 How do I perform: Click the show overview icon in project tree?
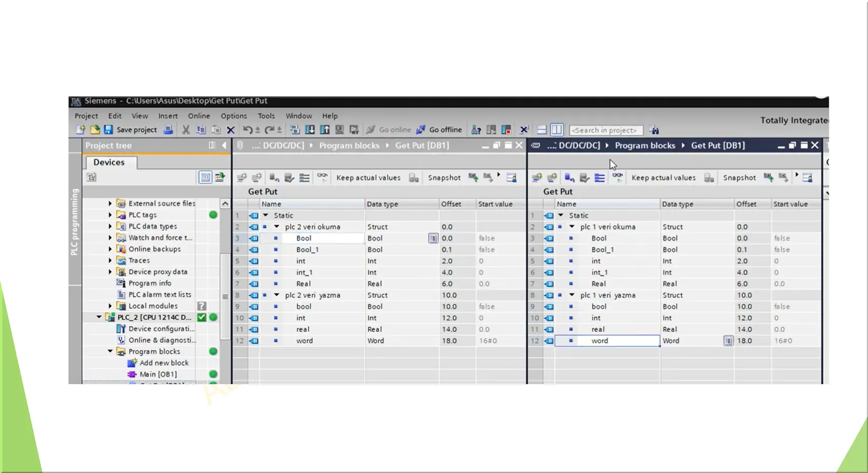pos(220,177)
